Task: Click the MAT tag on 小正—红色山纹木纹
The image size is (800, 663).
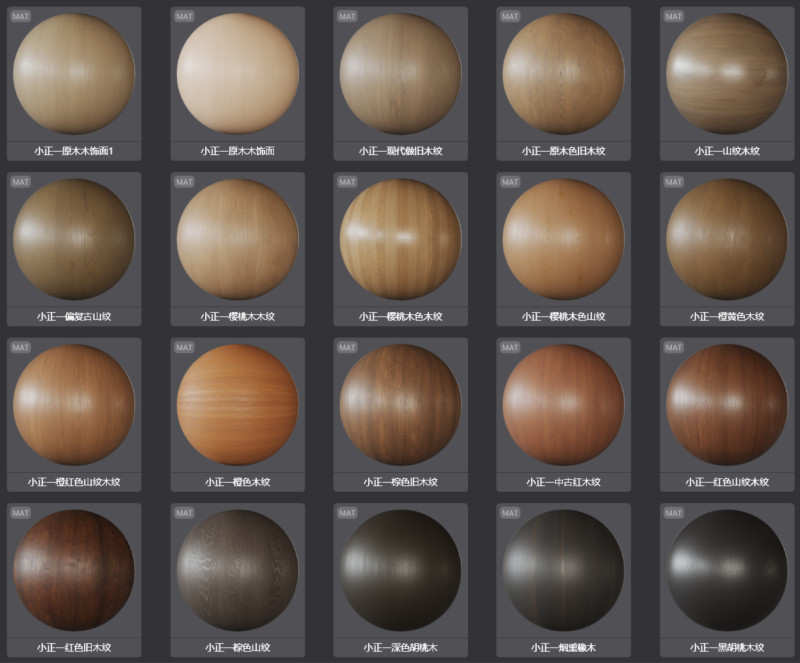Action: coord(673,347)
